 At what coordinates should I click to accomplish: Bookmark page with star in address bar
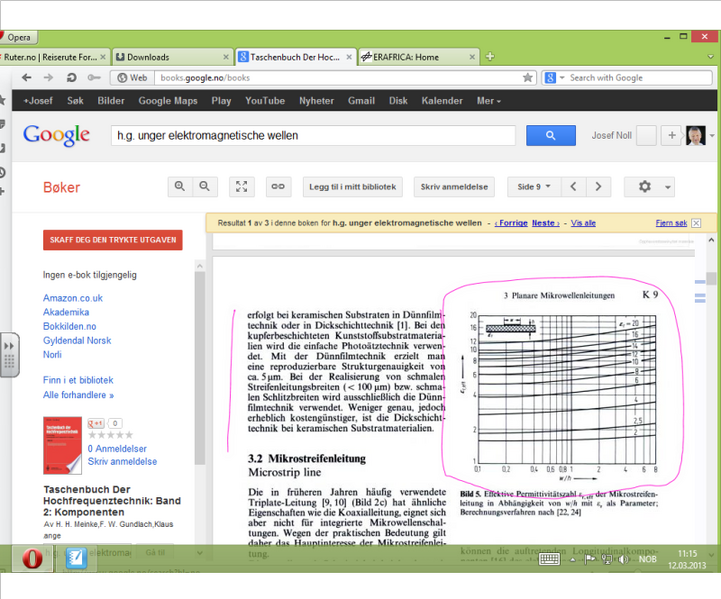pos(527,78)
